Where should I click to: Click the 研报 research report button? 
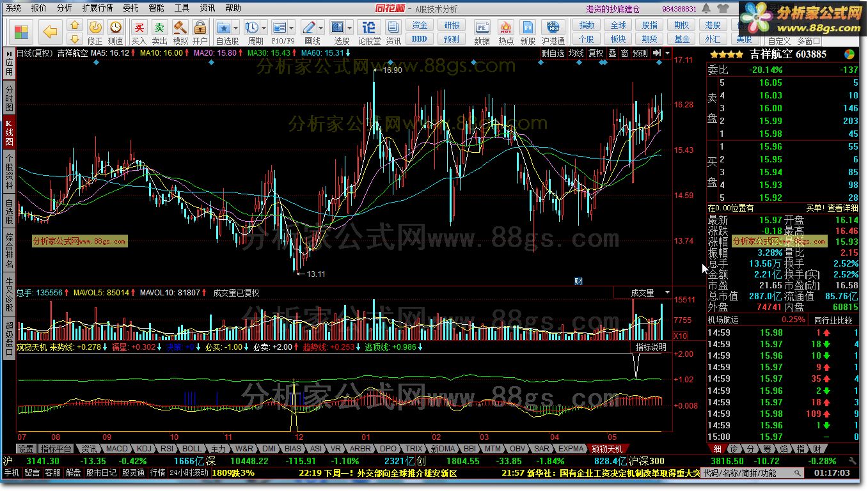(x=452, y=26)
